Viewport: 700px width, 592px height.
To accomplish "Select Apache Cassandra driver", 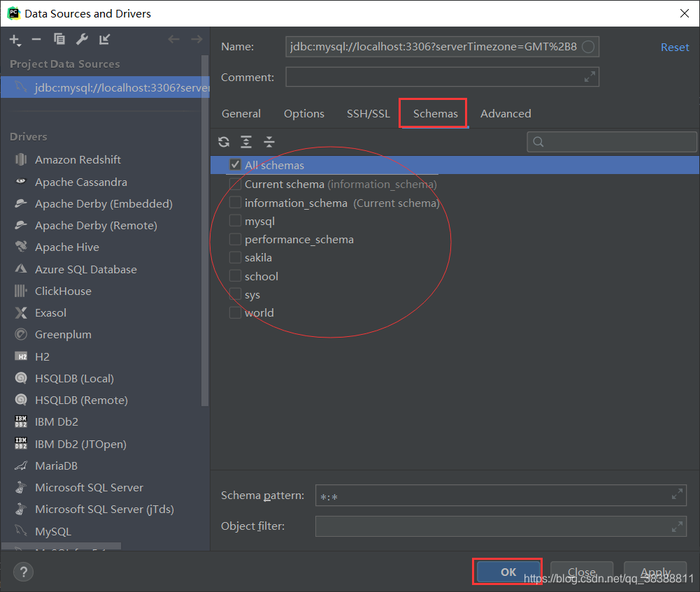I will (81, 182).
